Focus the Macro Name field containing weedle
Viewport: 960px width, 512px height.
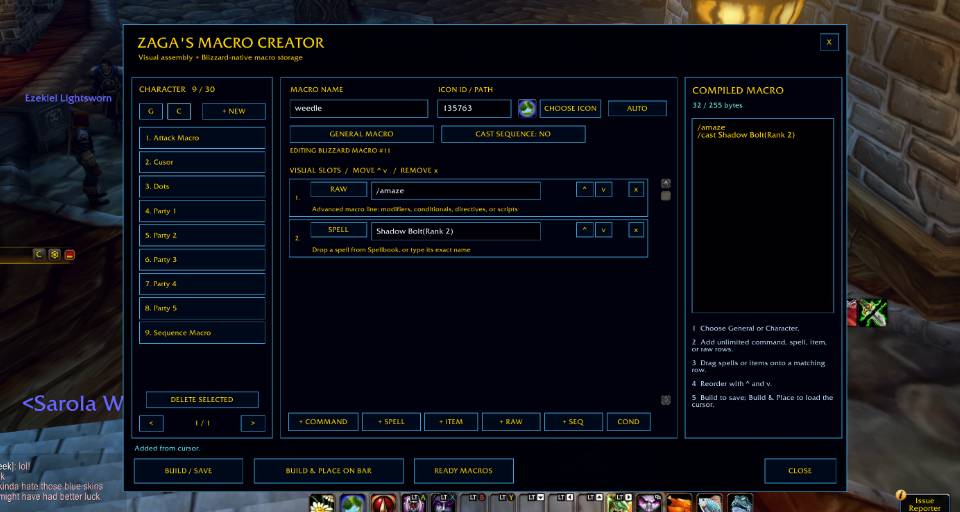[x=359, y=108]
